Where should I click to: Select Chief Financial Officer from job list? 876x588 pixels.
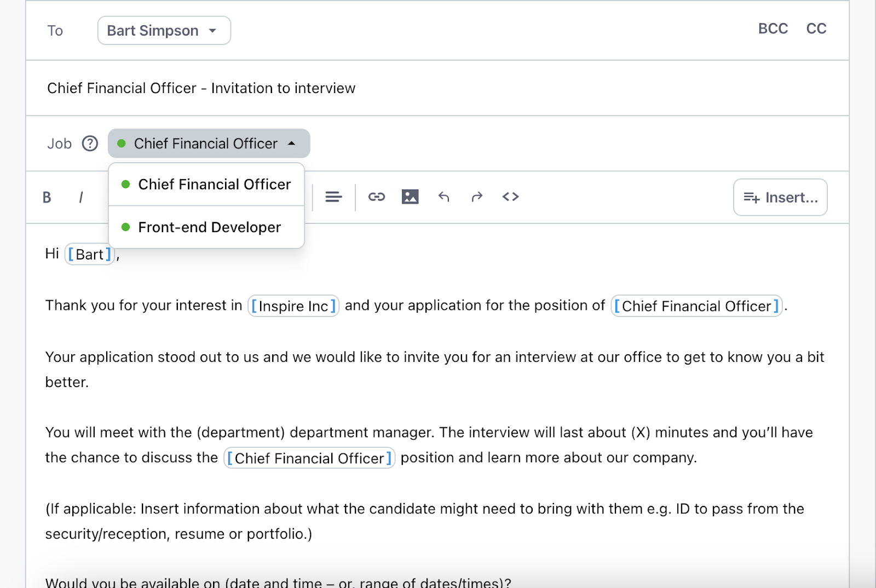[x=214, y=185]
